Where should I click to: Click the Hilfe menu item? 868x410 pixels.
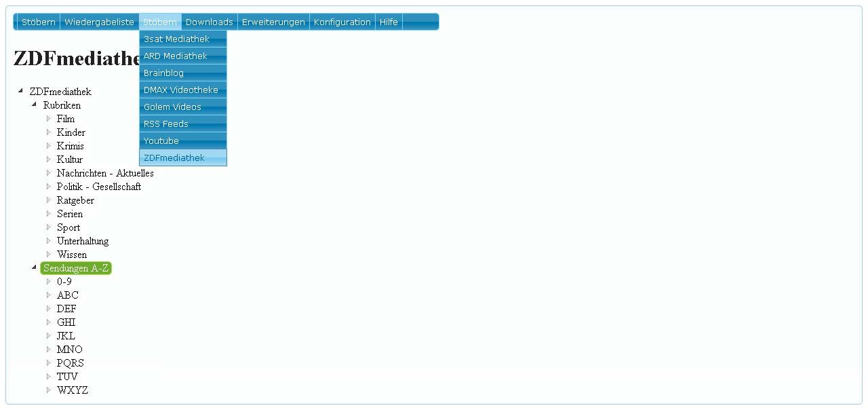[x=389, y=22]
